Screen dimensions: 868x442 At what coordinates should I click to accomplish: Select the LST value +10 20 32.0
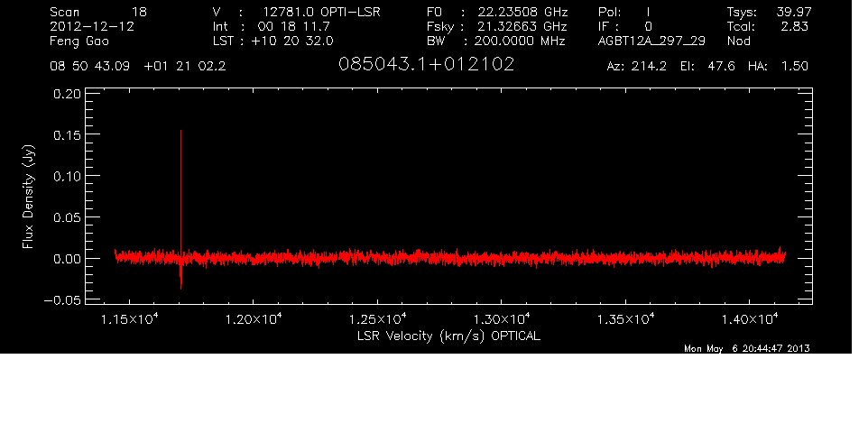(292, 41)
